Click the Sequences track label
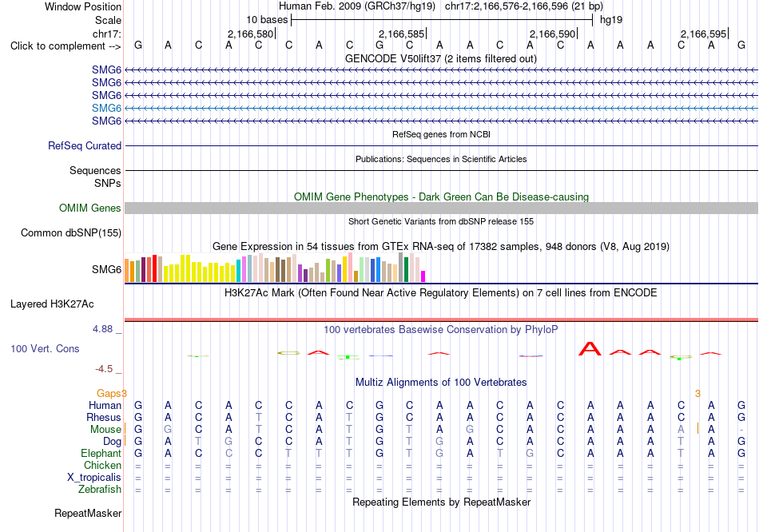 [x=95, y=170]
